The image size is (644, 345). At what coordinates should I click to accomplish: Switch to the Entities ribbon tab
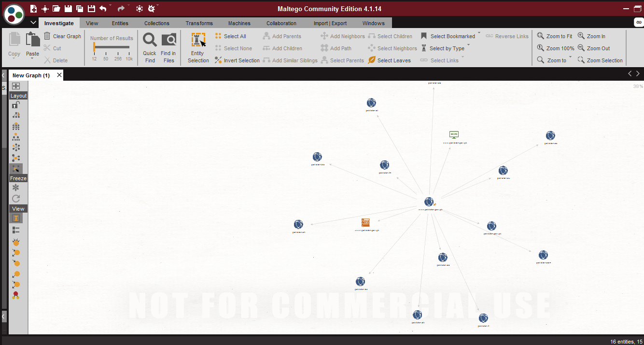point(120,23)
